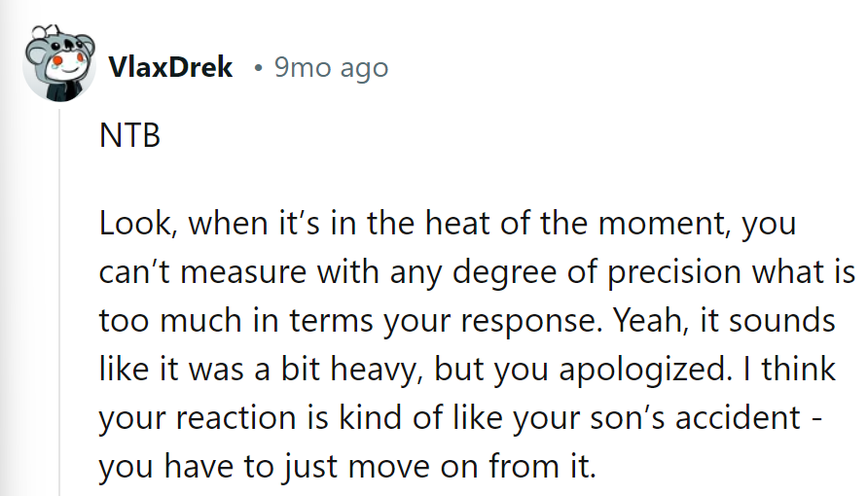Click the word 'precision' in the comment

pyautogui.click(x=673, y=272)
